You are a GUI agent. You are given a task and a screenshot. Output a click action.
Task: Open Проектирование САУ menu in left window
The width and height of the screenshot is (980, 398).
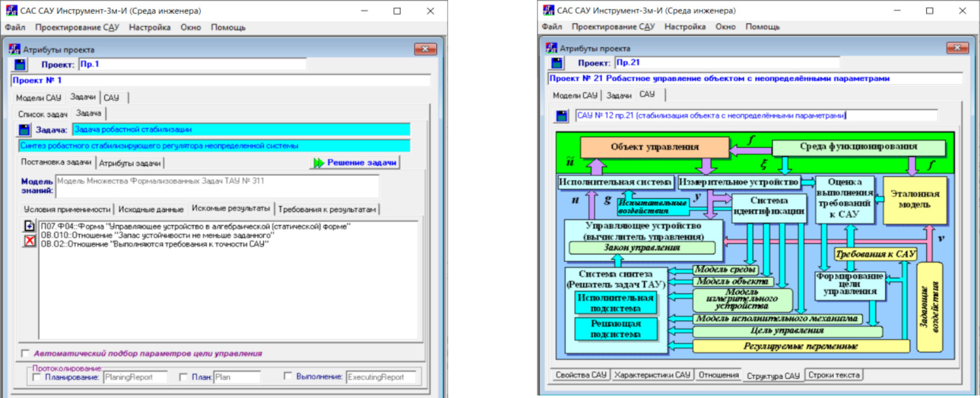click(x=77, y=27)
